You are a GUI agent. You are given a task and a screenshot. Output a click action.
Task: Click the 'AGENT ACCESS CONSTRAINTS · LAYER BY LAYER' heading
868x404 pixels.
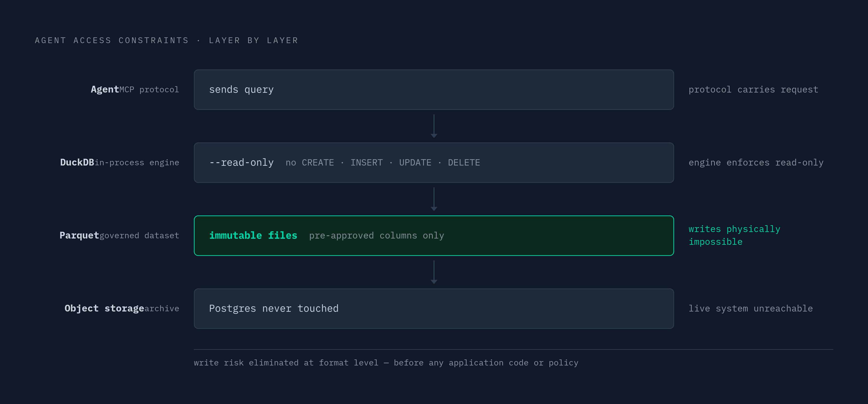tap(166, 40)
